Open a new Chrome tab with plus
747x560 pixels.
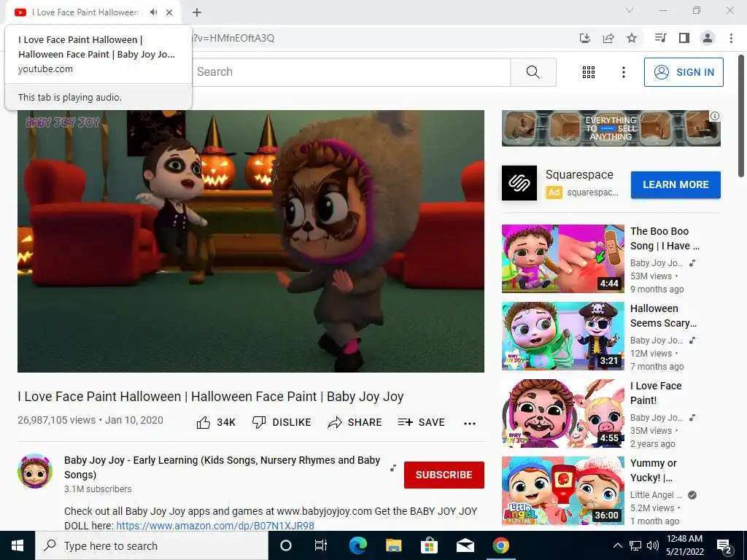coord(197,13)
